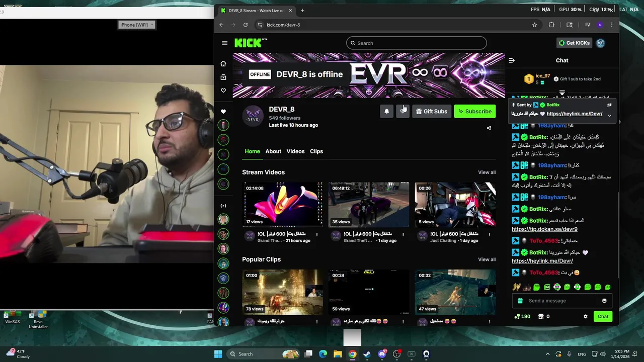Open the iPhone [WiFi] device dropdown
The width and height of the screenshot is (644, 362).
[137, 25]
